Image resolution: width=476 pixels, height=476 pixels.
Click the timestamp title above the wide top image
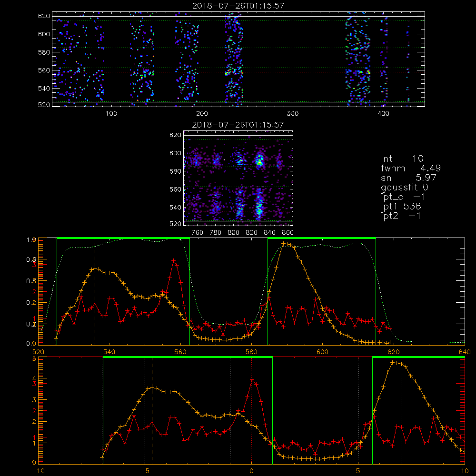238,6
